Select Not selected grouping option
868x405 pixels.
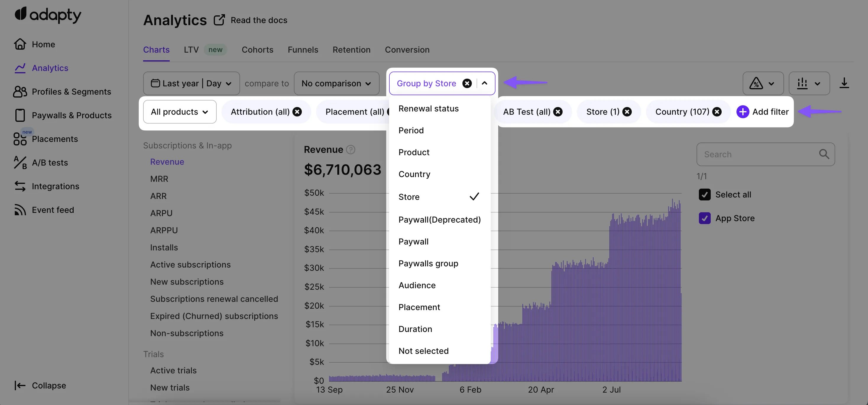point(423,351)
